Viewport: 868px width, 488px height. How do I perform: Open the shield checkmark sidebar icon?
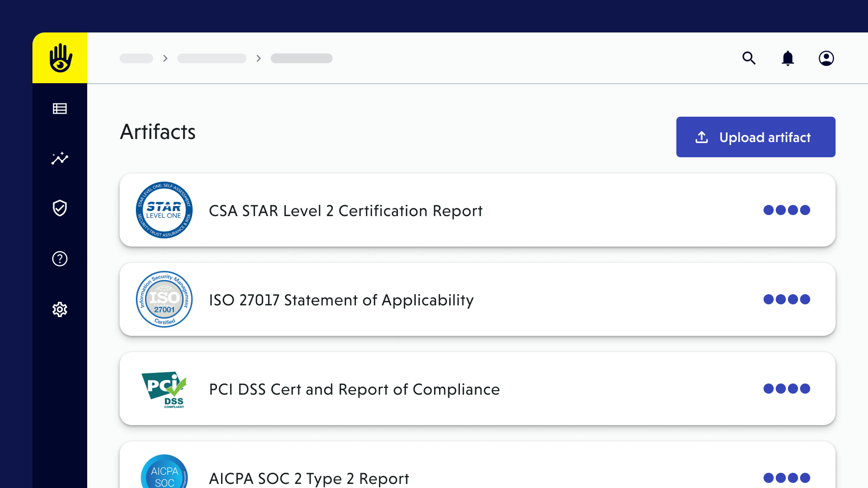pos(60,208)
